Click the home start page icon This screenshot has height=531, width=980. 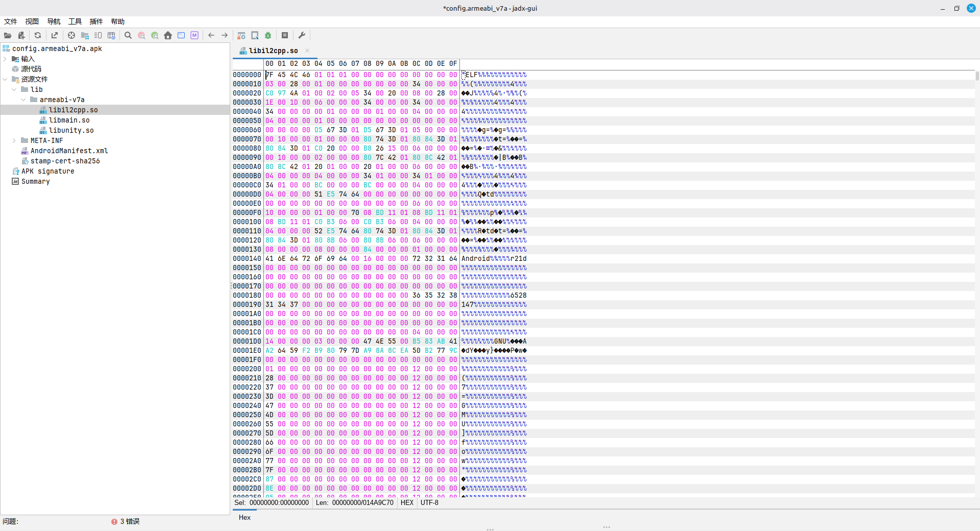pyautogui.click(x=168, y=35)
